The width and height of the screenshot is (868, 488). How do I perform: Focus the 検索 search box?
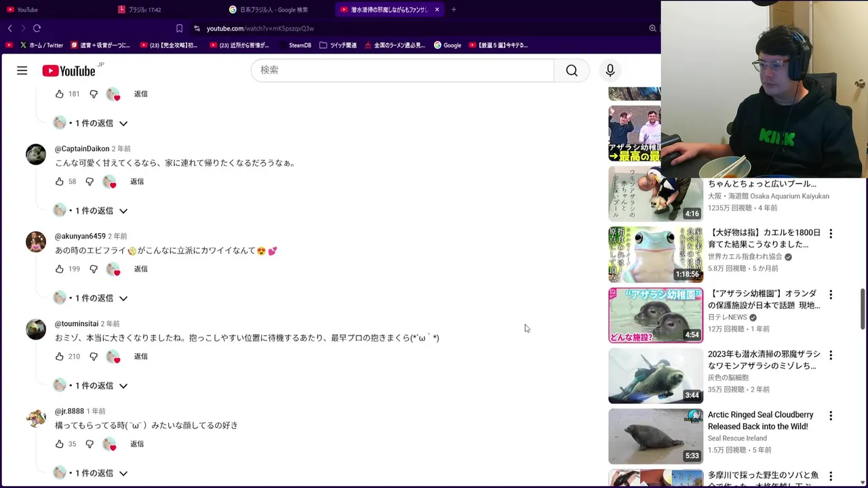click(403, 70)
